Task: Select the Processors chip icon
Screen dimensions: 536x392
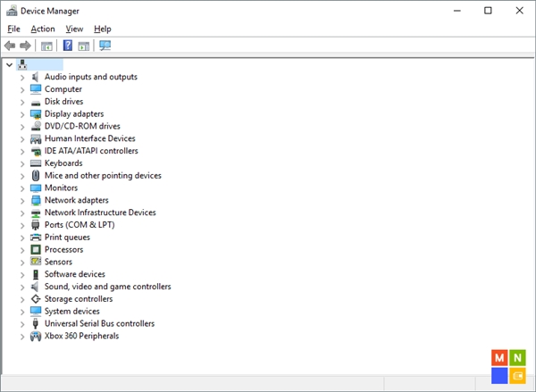Action: [x=36, y=250]
